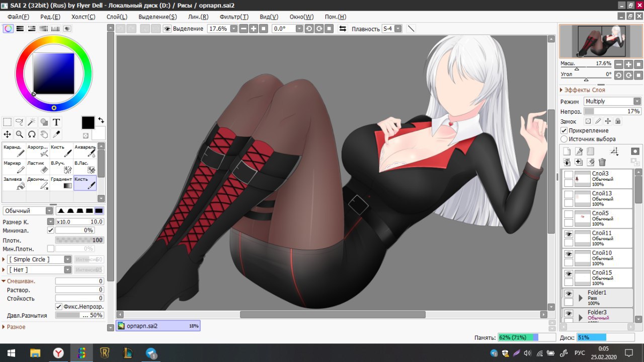Select the Lasso tool
The width and height of the screenshot is (644, 362).
[x=20, y=122]
